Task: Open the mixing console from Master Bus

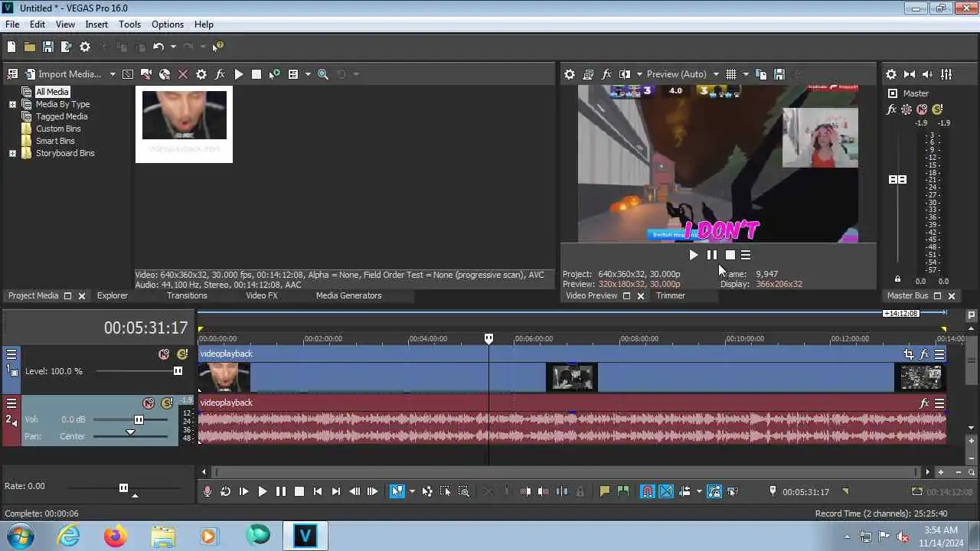Action: pos(946,74)
